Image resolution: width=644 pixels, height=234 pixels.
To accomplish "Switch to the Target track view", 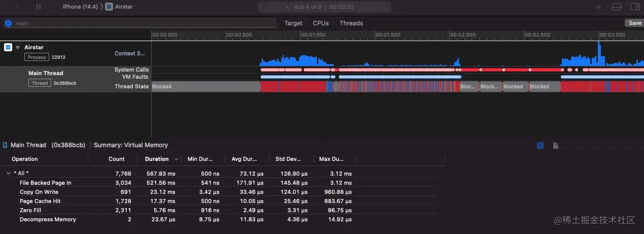I will point(293,23).
